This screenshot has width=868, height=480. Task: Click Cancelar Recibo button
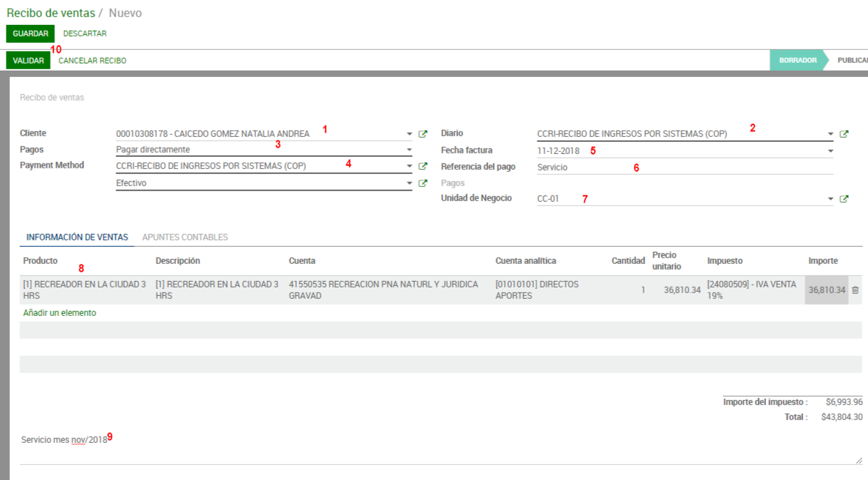coord(92,61)
